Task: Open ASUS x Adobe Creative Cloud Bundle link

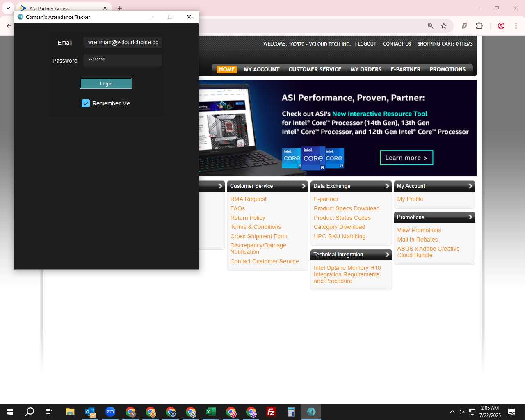Action: tap(428, 252)
